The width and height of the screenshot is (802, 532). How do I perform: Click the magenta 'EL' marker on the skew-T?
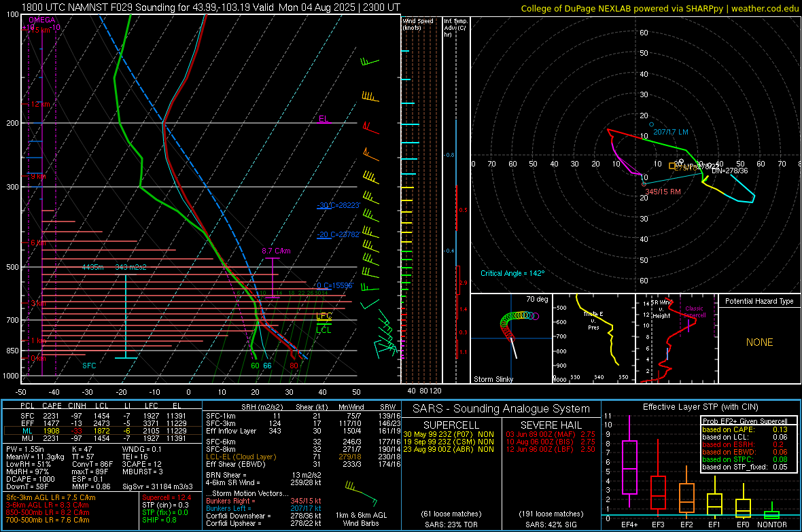point(324,119)
